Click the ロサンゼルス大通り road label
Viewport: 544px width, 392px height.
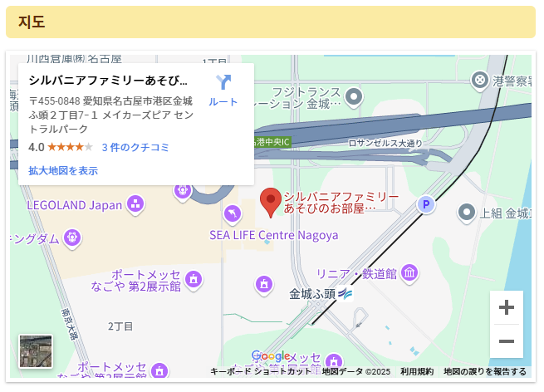pos(385,144)
